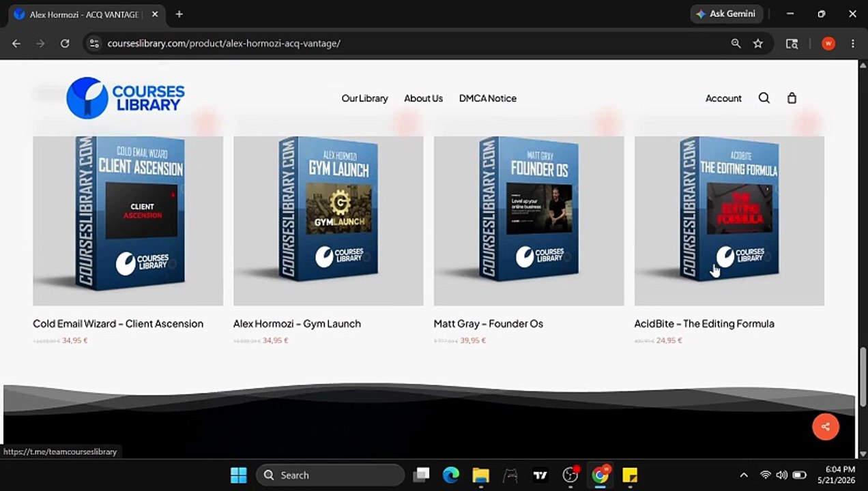Open a new browser tab

(179, 14)
